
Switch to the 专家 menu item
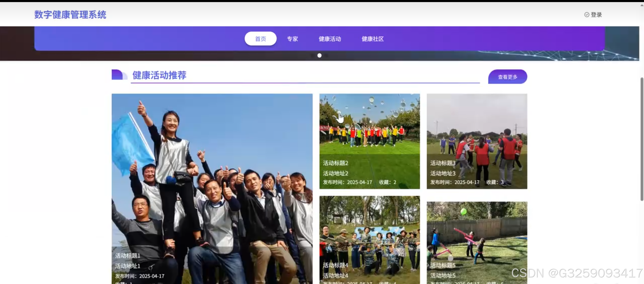click(292, 39)
